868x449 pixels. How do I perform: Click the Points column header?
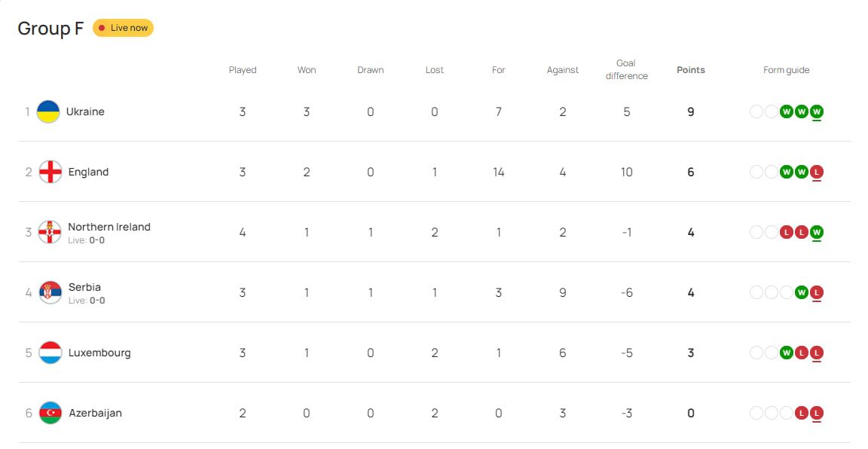click(x=691, y=70)
